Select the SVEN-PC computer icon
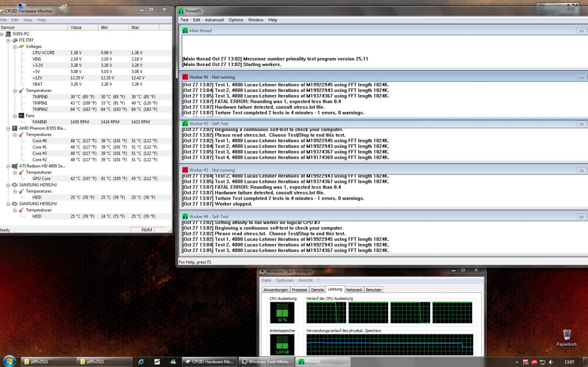This screenshot has width=588, height=367. point(8,34)
